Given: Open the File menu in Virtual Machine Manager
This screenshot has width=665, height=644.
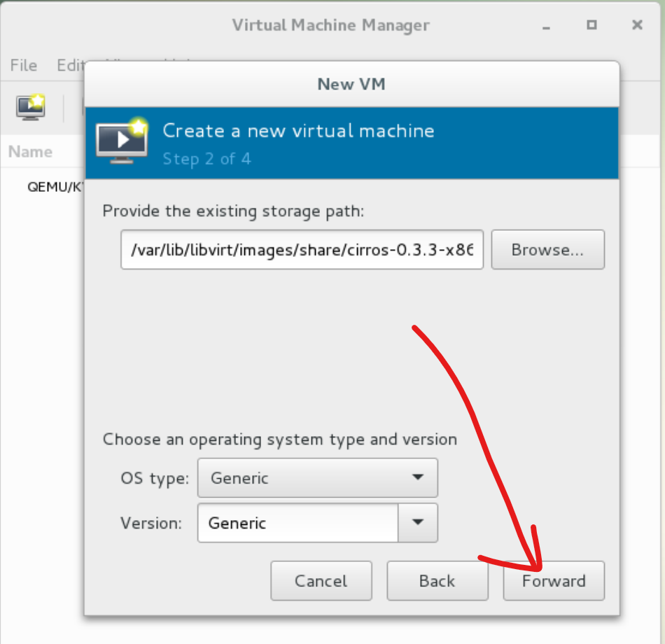Looking at the screenshot, I should (x=24, y=65).
